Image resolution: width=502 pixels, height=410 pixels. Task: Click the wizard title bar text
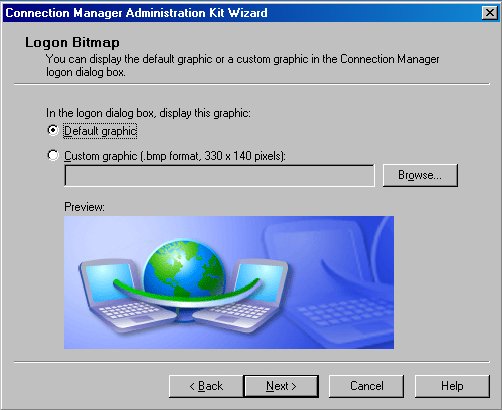pyautogui.click(x=136, y=13)
